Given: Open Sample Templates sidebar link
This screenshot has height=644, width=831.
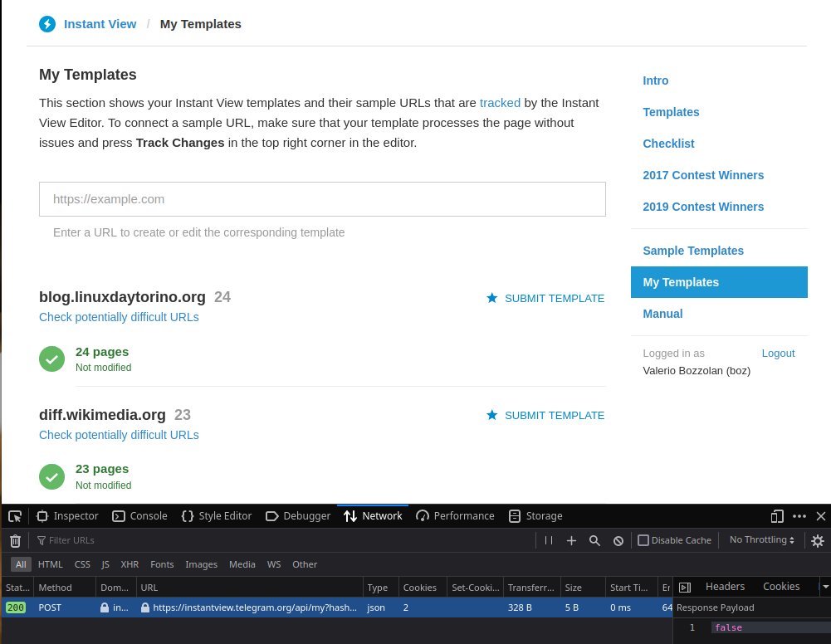Looking at the screenshot, I should (x=693, y=251).
